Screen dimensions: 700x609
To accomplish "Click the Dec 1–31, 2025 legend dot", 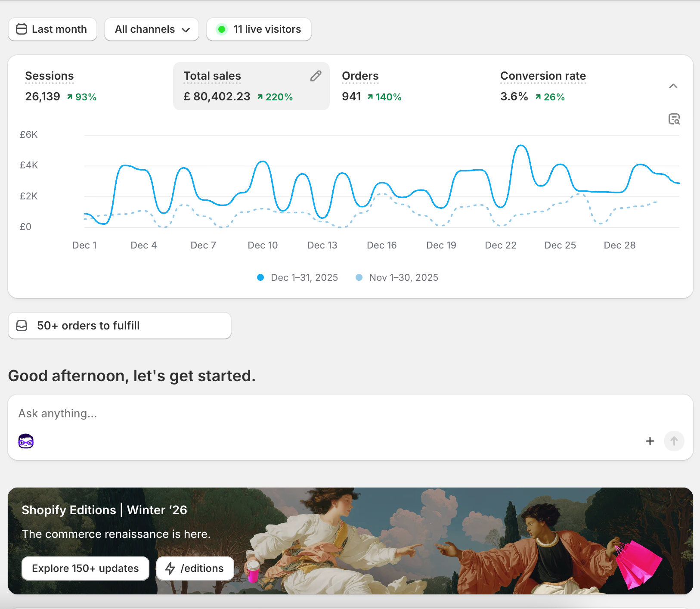I will pyautogui.click(x=260, y=277).
